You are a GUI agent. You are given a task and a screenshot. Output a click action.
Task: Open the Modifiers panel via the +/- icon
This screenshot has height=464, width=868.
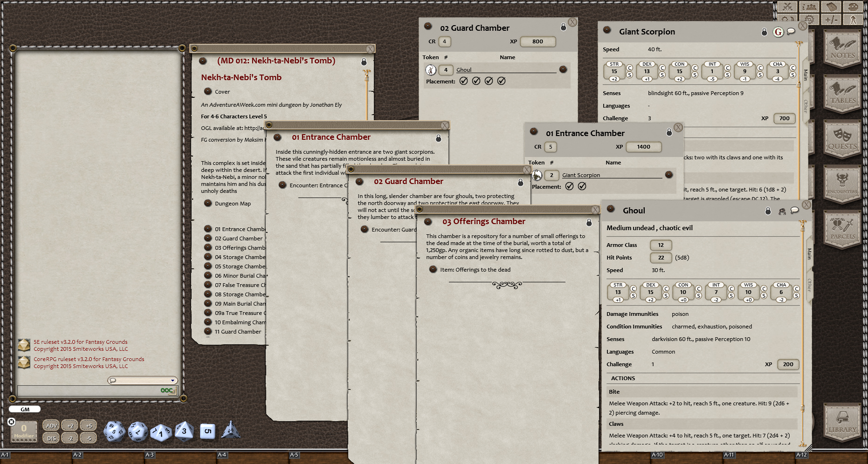[x=832, y=20]
